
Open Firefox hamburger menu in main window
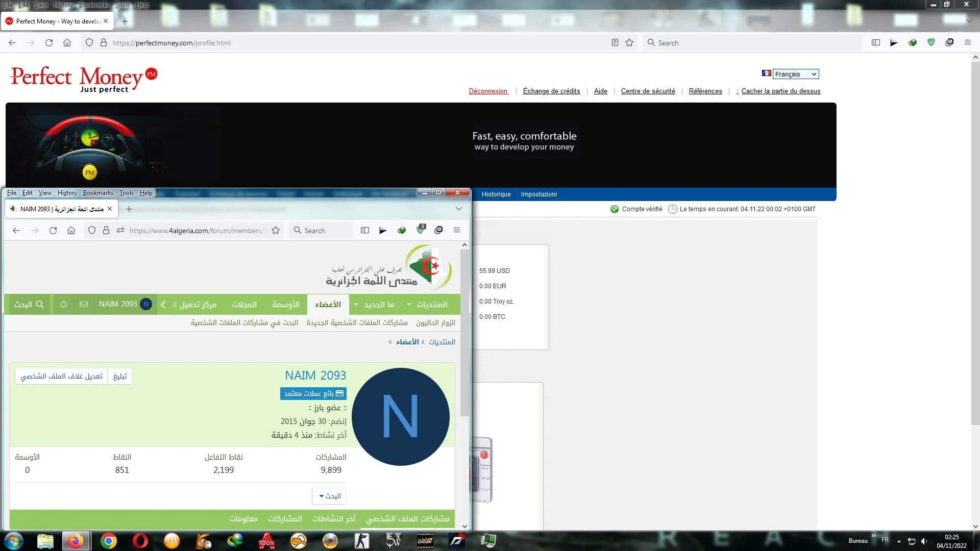click(x=967, y=43)
